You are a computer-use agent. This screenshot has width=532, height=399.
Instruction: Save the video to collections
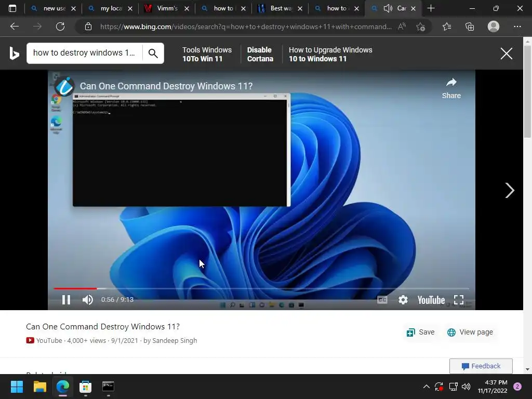tap(420, 332)
